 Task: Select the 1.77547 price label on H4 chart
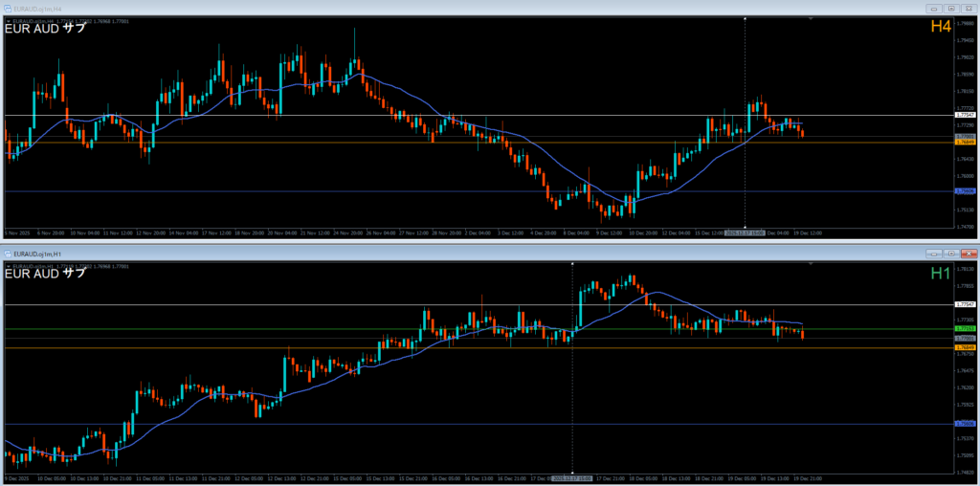coord(965,115)
